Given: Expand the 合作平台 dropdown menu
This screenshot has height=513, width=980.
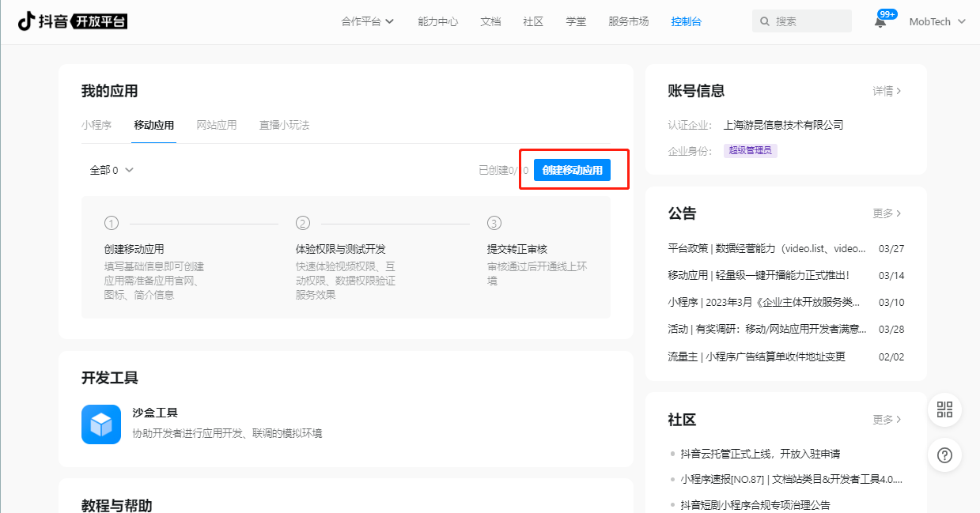Looking at the screenshot, I should tap(368, 21).
